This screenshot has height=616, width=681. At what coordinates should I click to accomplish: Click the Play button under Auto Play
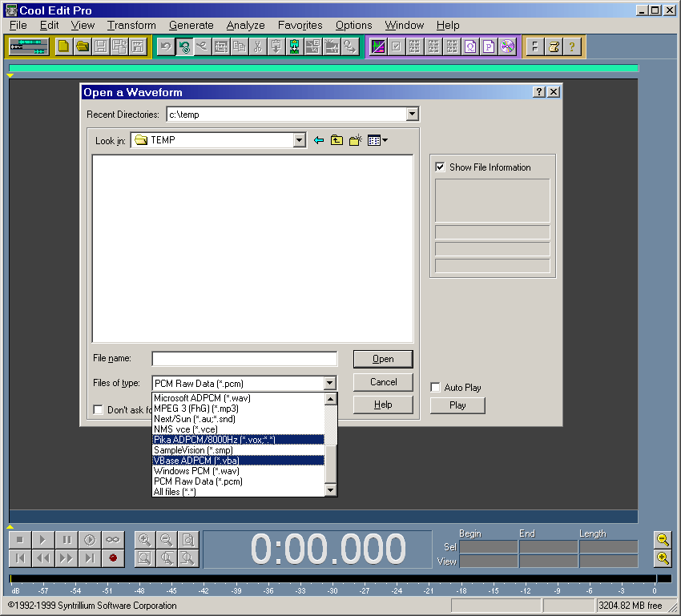[457, 405]
